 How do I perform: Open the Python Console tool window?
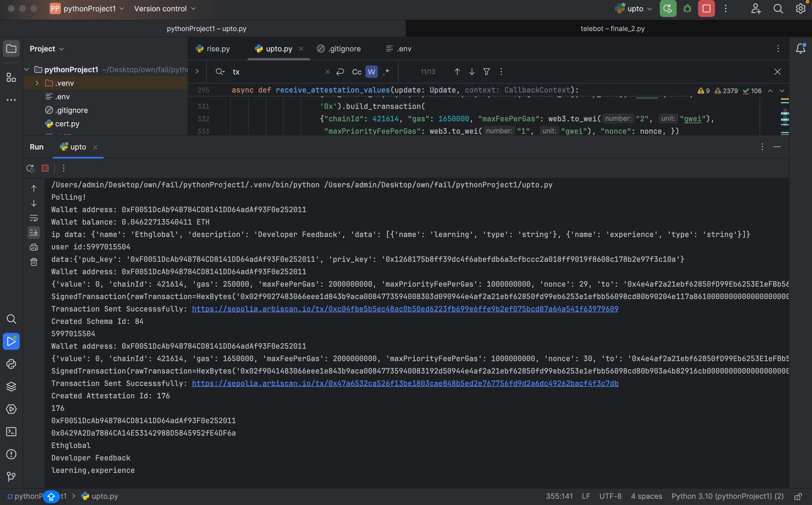coord(11,364)
